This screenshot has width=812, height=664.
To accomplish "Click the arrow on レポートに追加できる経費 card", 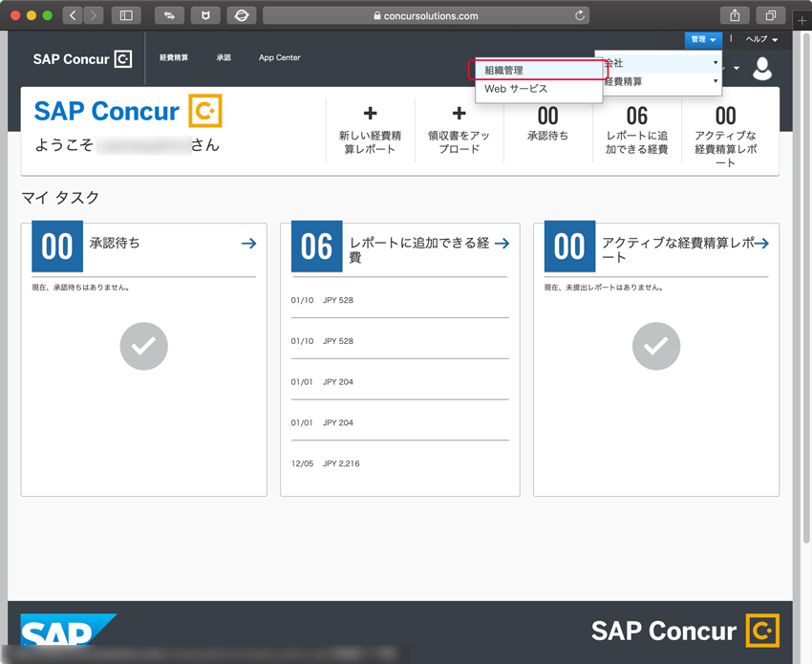I will coord(502,244).
